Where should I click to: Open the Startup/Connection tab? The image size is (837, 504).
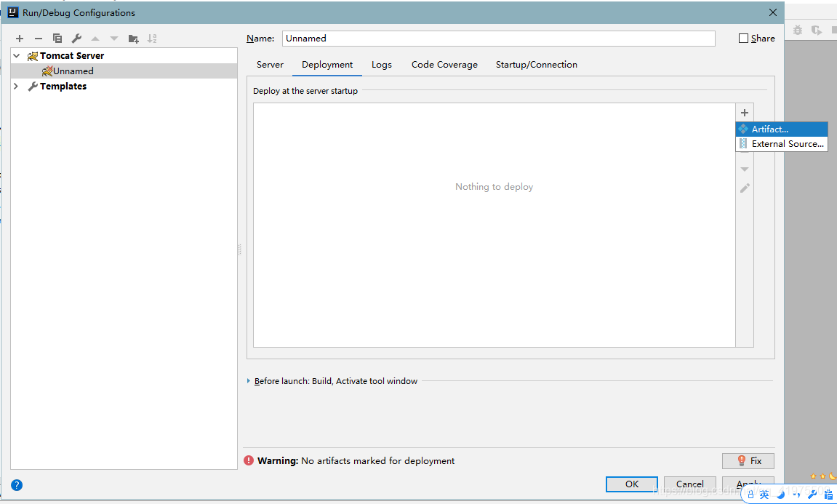pos(537,65)
